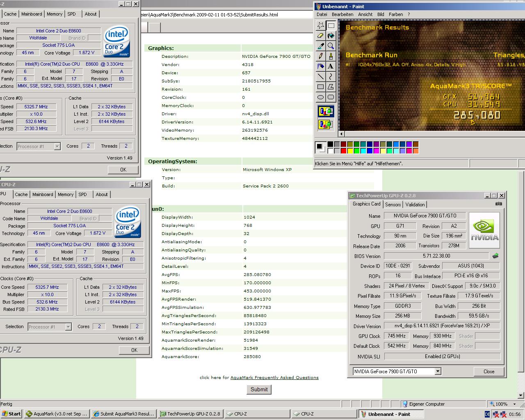Pick the cyan swatch in Paint palette

(x=363, y=151)
